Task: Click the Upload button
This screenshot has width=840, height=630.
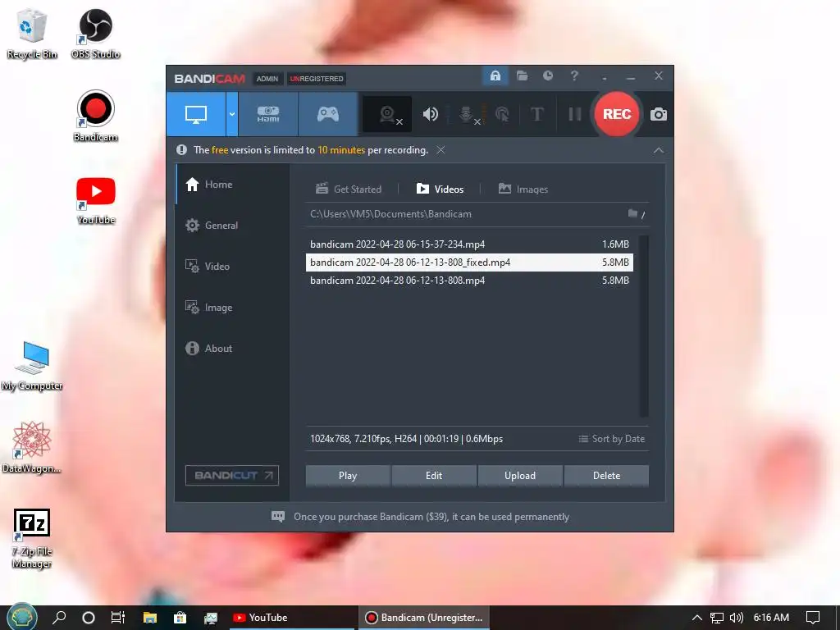Action: (x=519, y=476)
